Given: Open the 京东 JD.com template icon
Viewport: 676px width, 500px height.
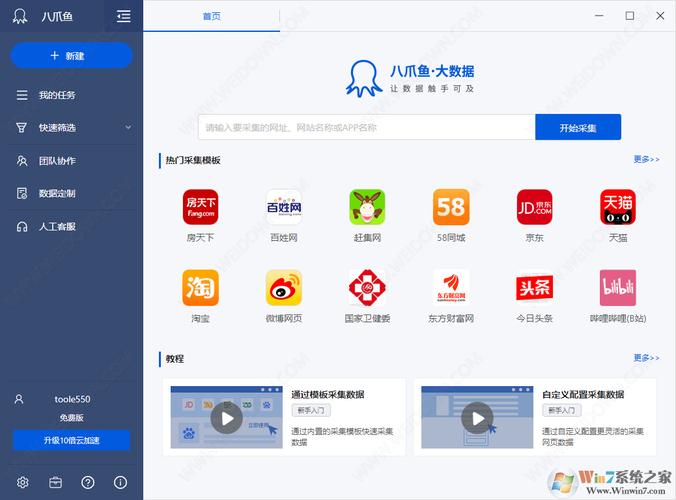Looking at the screenshot, I should [x=535, y=207].
